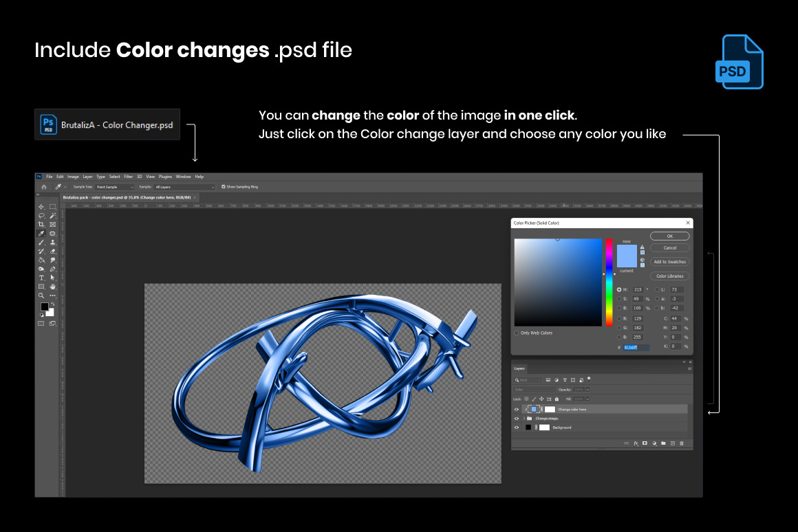Select the Eraser tool
Viewport: 798px width, 532px height.
coord(52,252)
